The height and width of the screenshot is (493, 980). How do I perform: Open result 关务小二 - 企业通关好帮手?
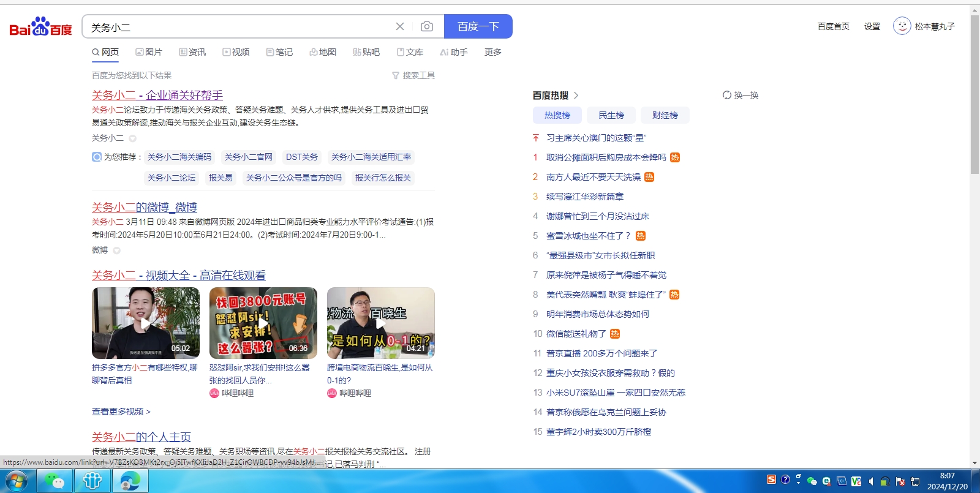[x=157, y=95]
